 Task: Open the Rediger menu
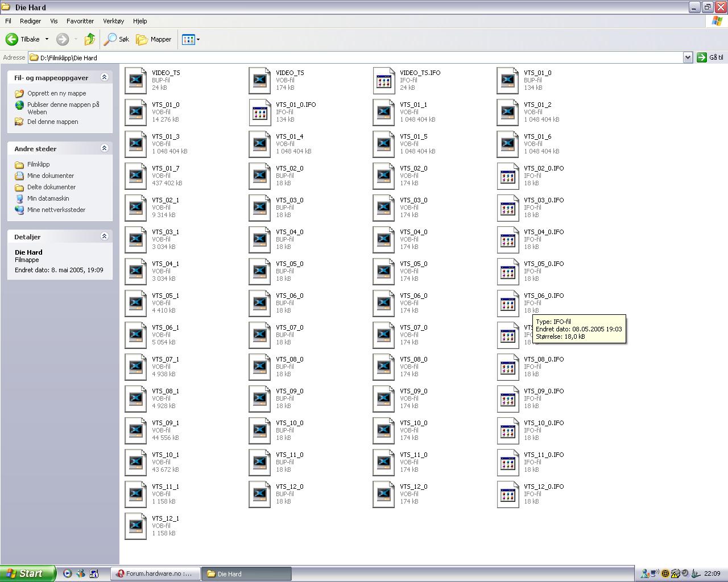click(x=30, y=21)
